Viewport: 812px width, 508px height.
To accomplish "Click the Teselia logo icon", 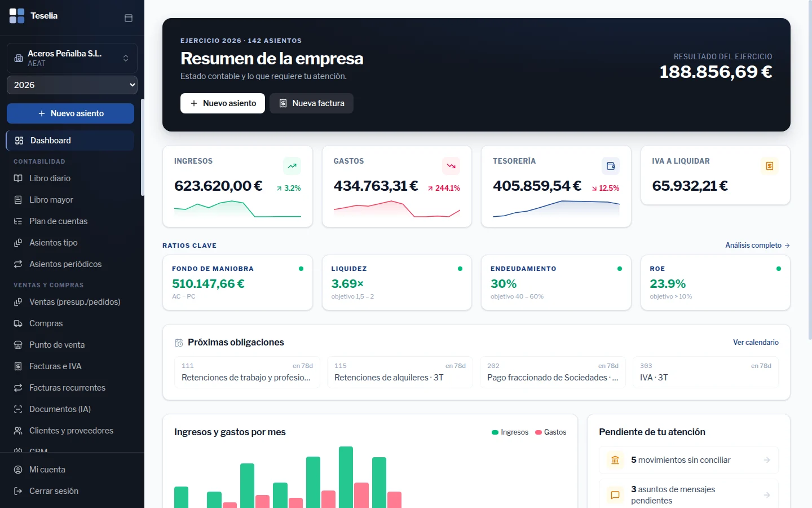I will point(17,16).
